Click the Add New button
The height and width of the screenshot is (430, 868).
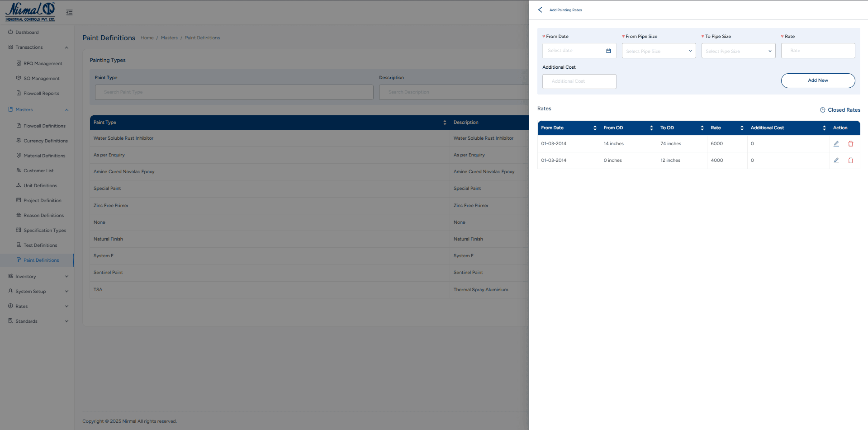tap(818, 80)
